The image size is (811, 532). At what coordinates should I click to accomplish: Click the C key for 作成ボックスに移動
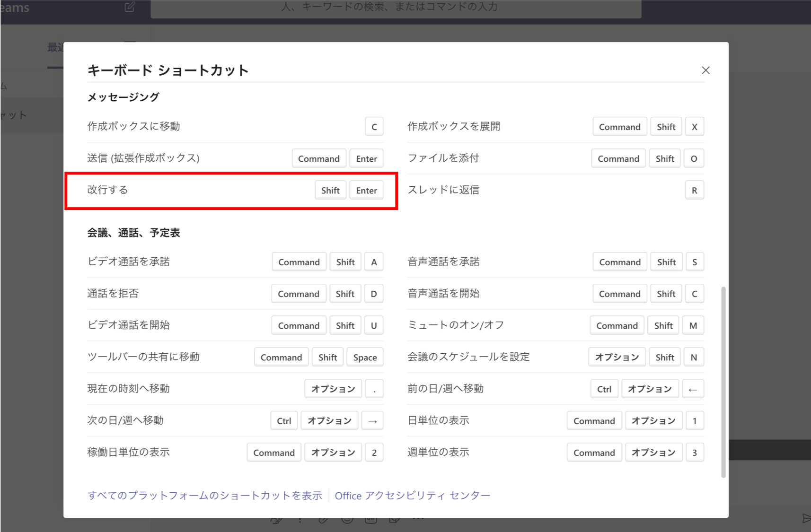pos(374,127)
